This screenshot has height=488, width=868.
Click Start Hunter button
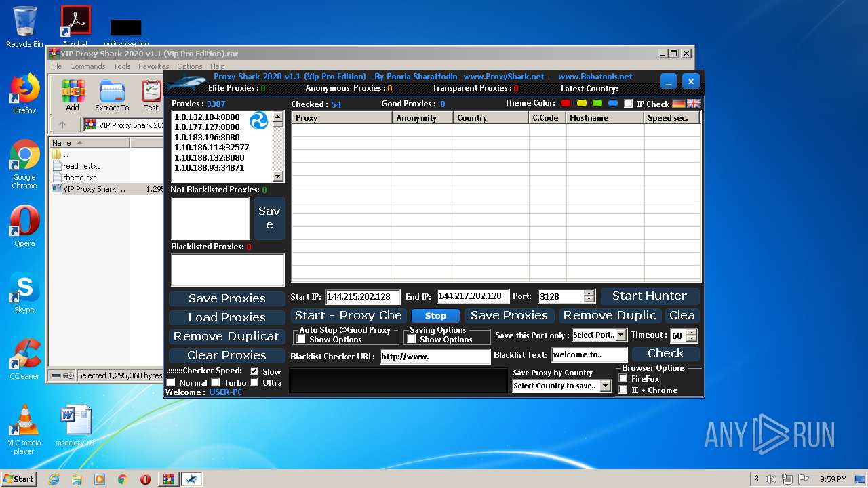click(650, 296)
